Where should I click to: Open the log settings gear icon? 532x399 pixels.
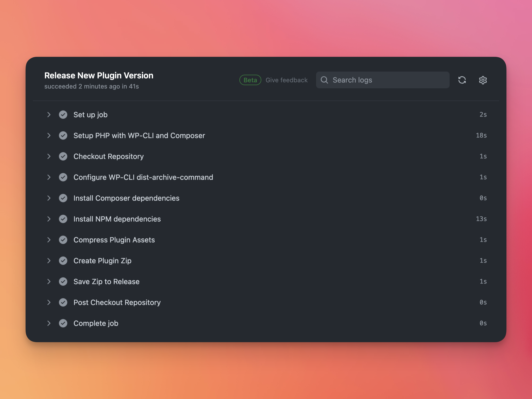click(x=483, y=80)
